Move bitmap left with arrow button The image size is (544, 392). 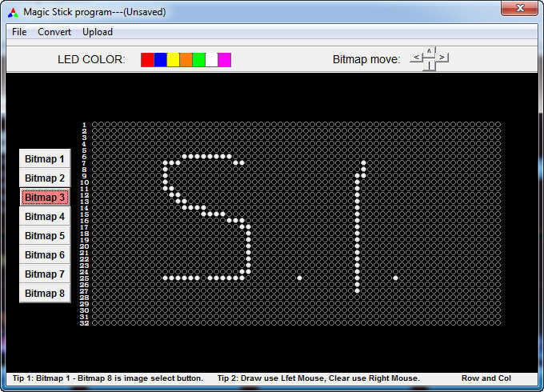point(416,58)
